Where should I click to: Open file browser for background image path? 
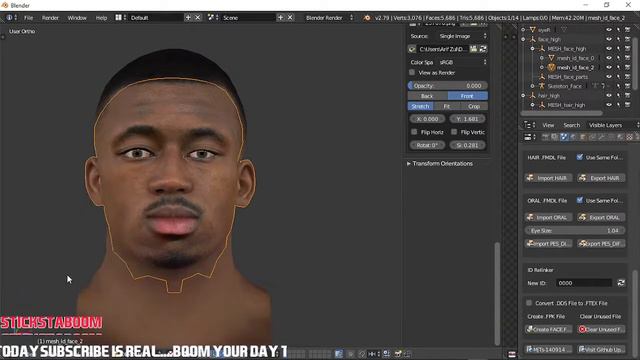click(x=473, y=49)
